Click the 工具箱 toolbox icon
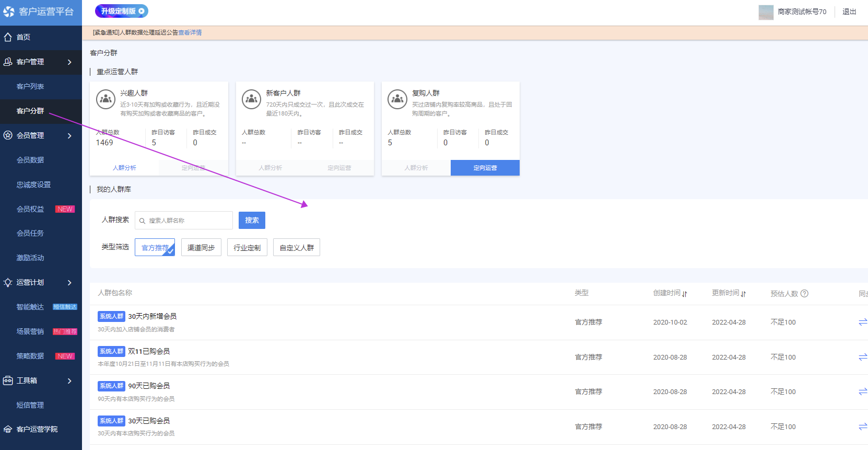Image resolution: width=868 pixels, height=450 pixels. coord(8,380)
